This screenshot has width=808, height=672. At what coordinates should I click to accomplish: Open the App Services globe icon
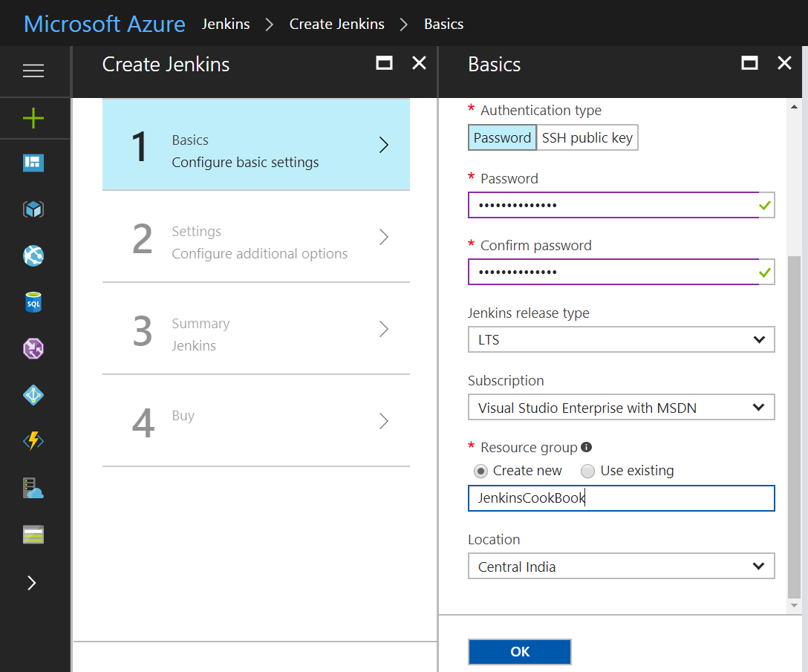click(33, 255)
